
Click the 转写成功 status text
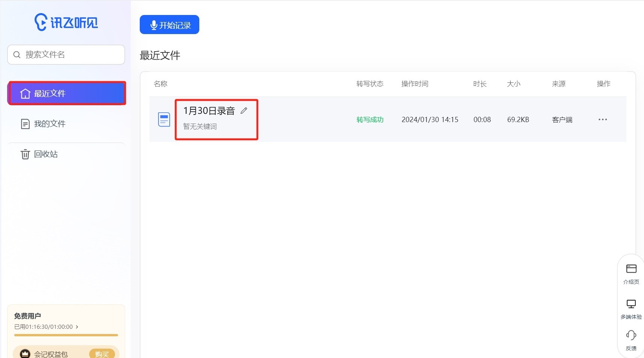coord(370,120)
